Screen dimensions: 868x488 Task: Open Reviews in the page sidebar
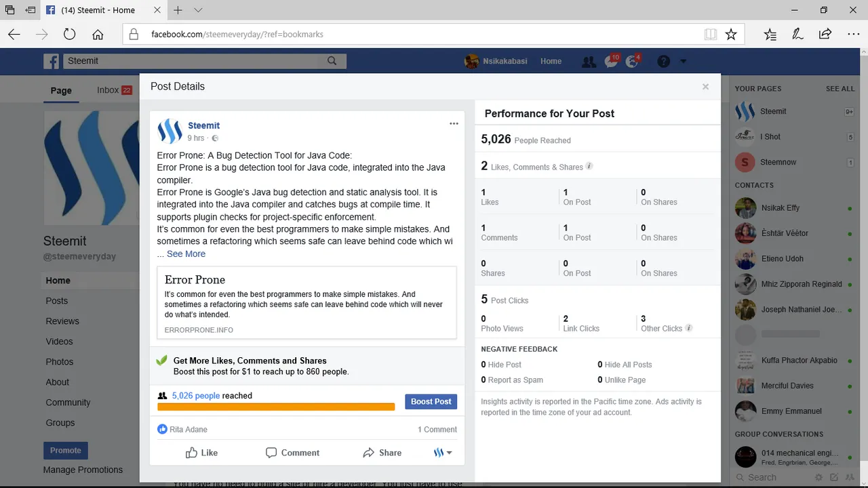coord(62,321)
